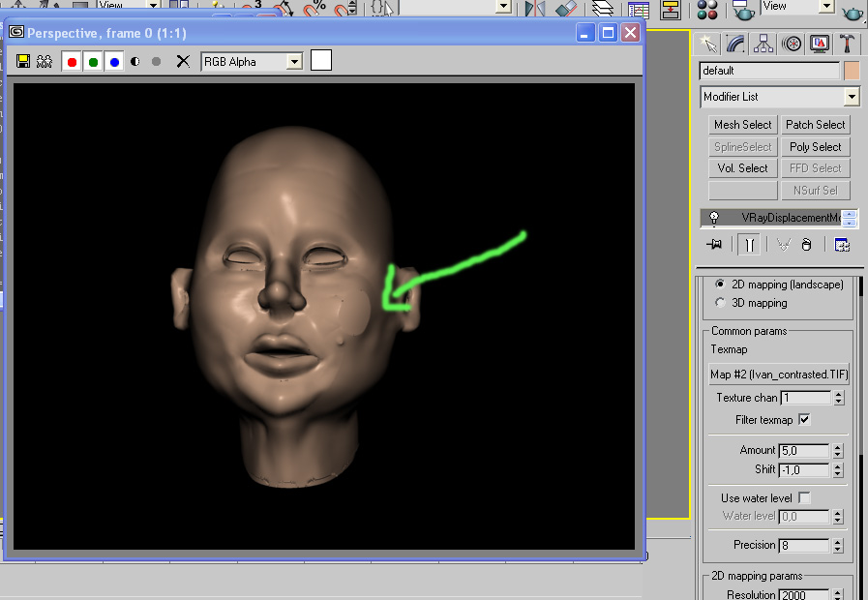The width and height of the screenshot is (868, 600).
Task: Click the rollout panel vertical scrollbar
Action: 859,437
